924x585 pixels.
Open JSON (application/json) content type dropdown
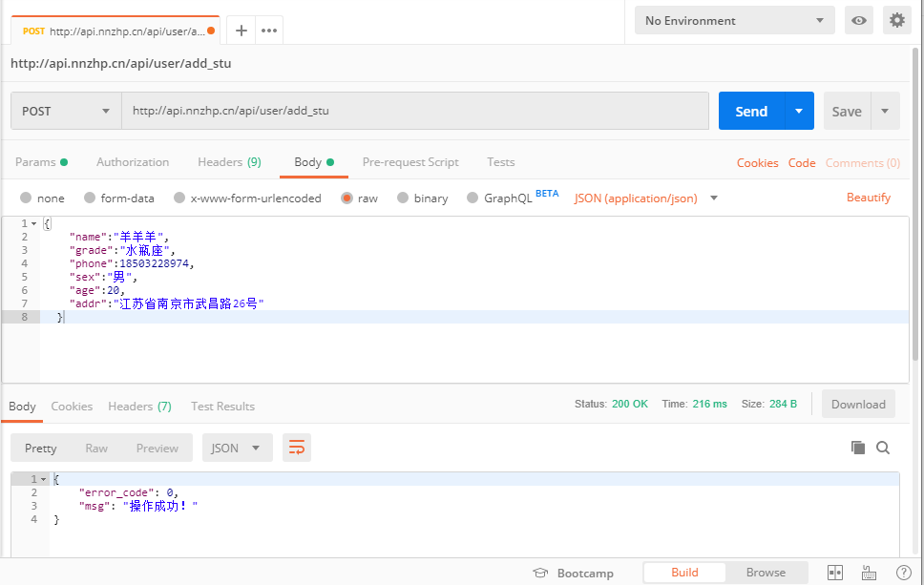(x=646, y=198)
